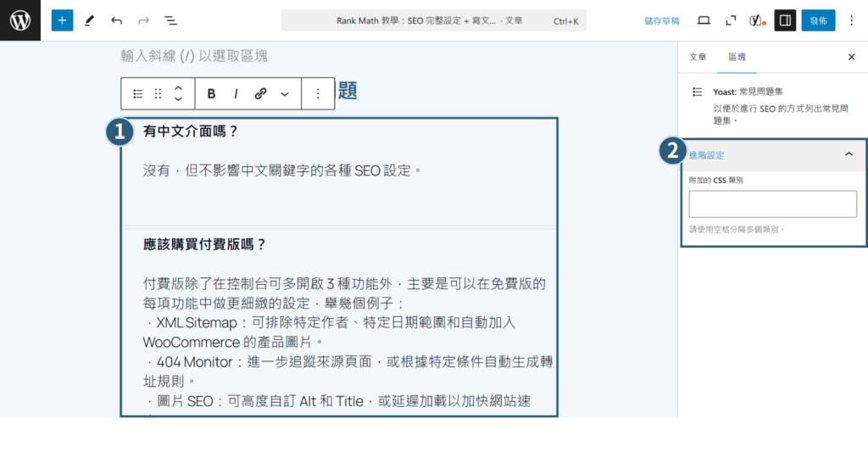This screenshot has height=452, width=868.
Task: Open preview device view icon
Action: [704, 20]
